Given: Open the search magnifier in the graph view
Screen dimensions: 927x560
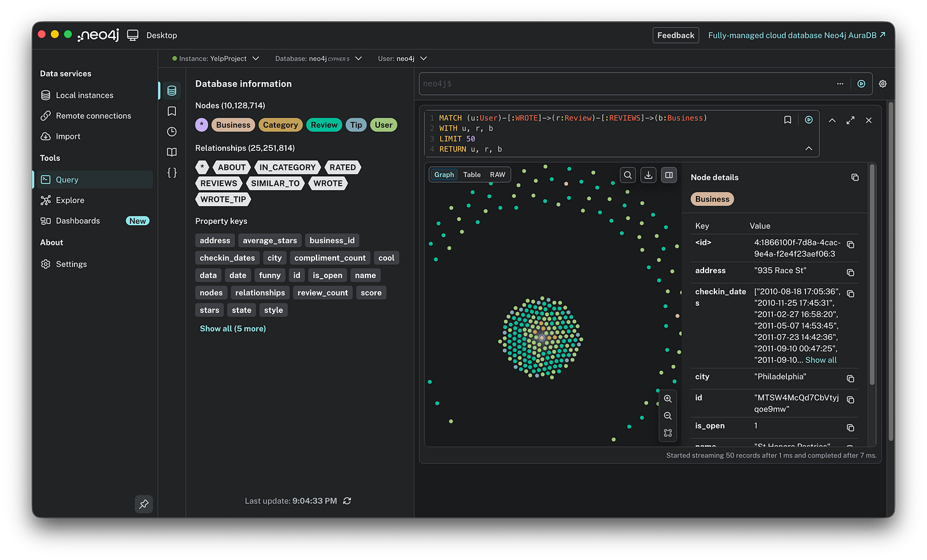Looking at the screenshot, I should 628,174.
